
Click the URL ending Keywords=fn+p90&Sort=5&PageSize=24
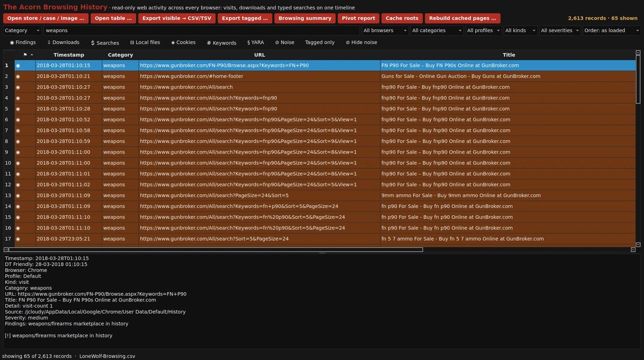coord(259,206)
